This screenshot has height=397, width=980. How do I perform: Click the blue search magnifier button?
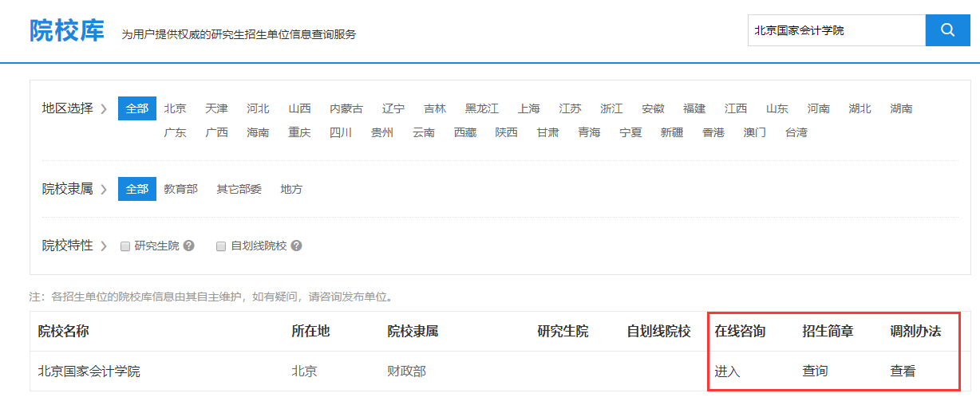click(947, 30)
